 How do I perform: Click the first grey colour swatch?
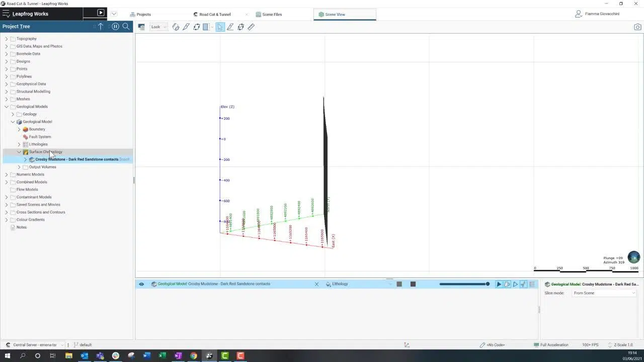(399, 284)
